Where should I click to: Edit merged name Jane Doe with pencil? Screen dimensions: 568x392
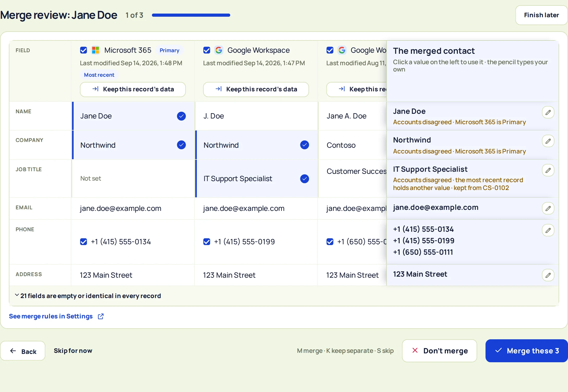[548, 112]
